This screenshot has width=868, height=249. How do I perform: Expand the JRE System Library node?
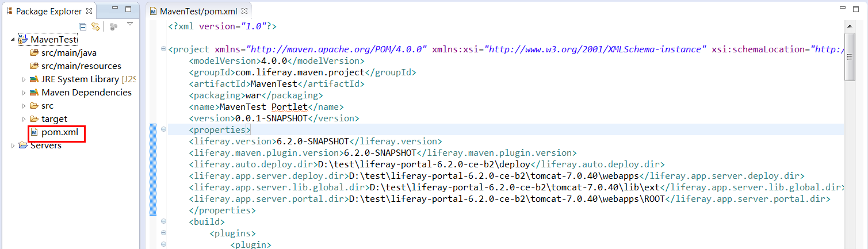coord(24,79)
